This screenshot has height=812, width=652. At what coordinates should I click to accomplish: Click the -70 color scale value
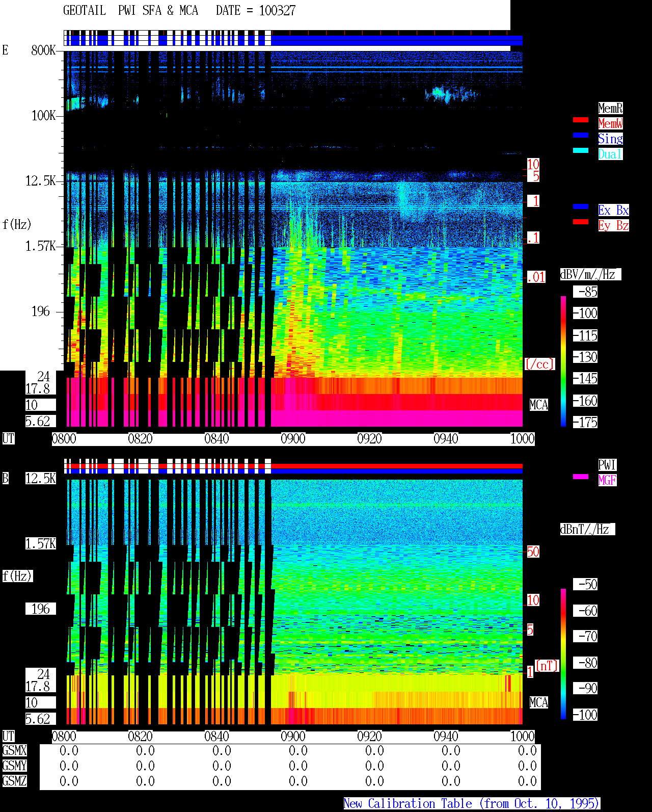[586, 636]
